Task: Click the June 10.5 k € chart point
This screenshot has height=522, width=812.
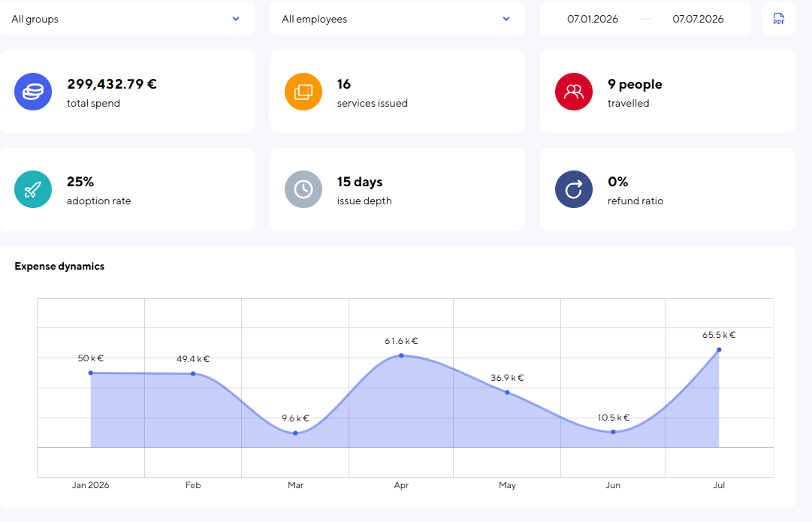Action: [x=613, y=431]
